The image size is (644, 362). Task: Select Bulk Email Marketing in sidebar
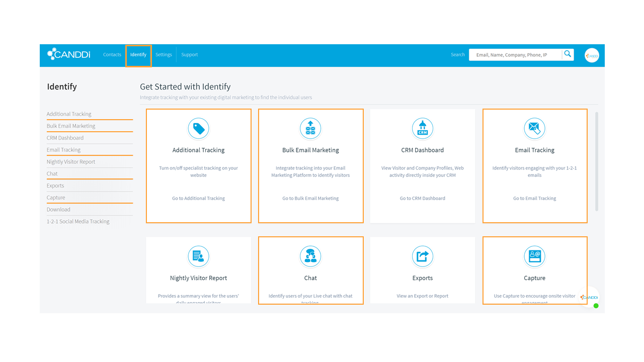[71, 126]
